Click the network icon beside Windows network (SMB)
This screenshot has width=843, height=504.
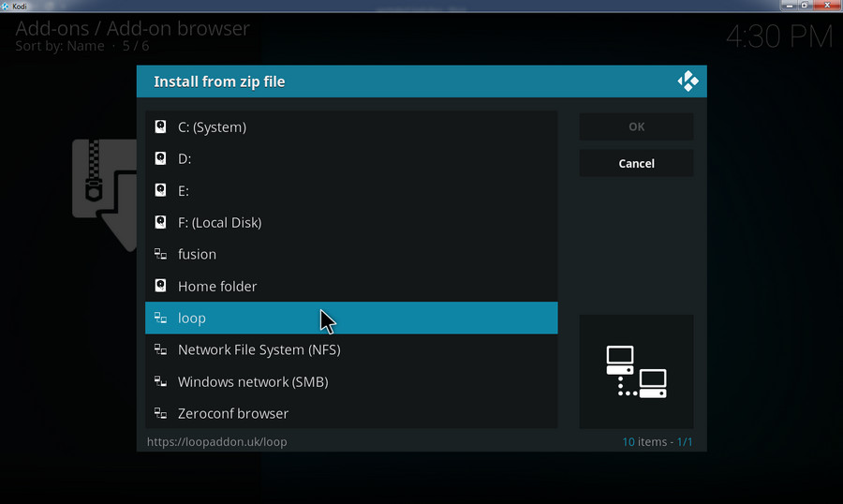tap(160, 381)
